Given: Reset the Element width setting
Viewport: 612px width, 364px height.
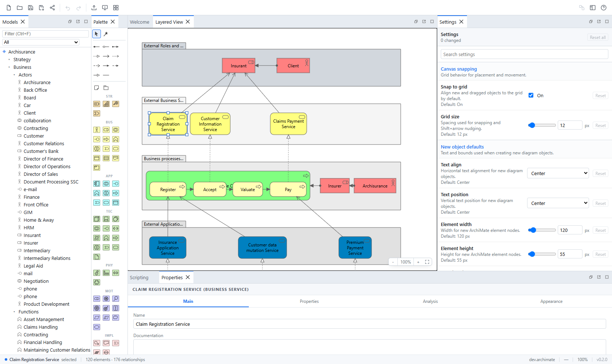Looking at the screenshot, I should pos(600,230).
